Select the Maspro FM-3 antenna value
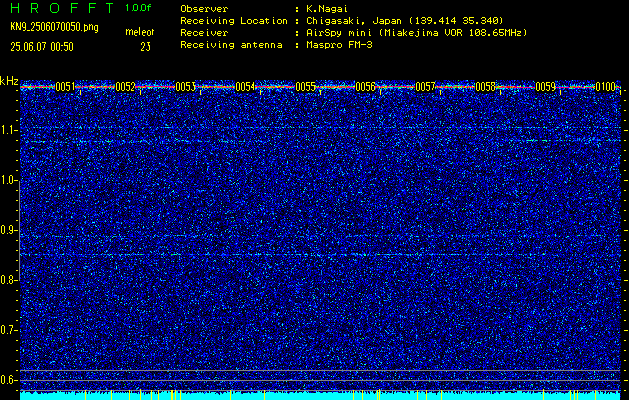 [x=339, y=45]
